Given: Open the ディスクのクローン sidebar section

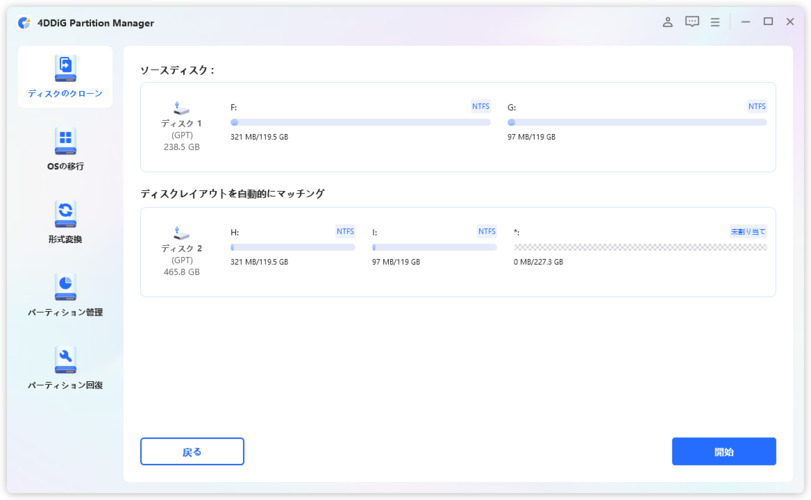Looking at the screenshot, I should coord(65,77).
